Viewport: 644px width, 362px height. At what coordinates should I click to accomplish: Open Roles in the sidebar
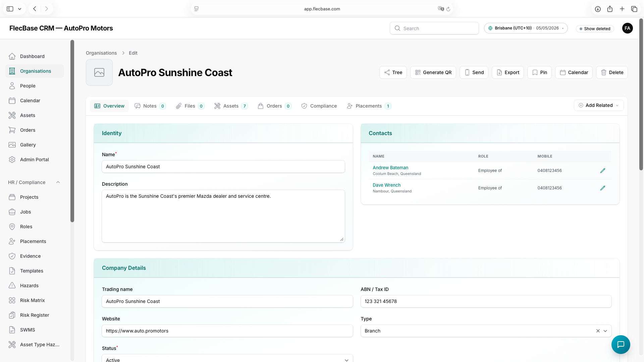pyautogui.click(x=35, y=227)
